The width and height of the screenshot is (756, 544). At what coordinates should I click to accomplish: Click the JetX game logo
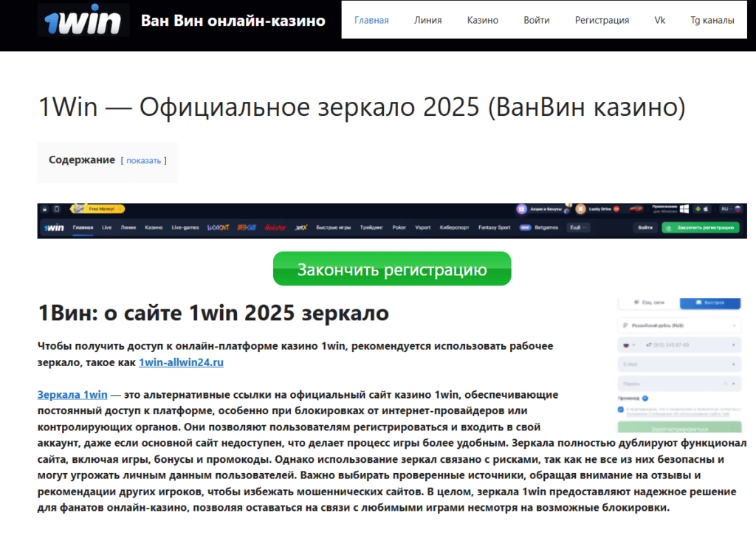tap(301, 227)
